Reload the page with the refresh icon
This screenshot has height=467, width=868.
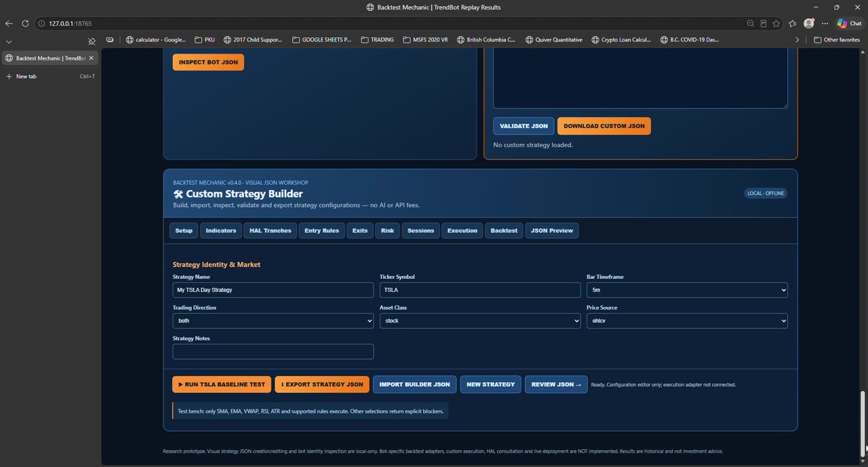(25, 23)
